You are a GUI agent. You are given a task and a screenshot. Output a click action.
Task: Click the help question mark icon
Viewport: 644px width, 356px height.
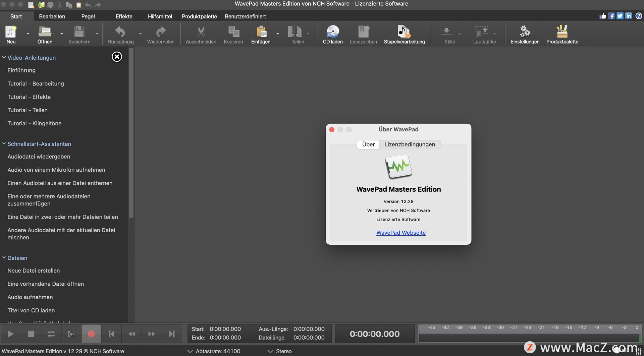coord(639,16)
